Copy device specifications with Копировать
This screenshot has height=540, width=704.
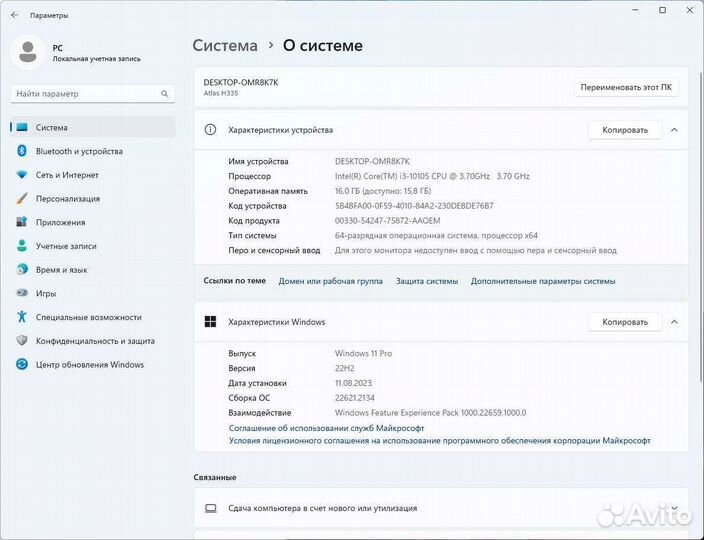pos(625,130)
